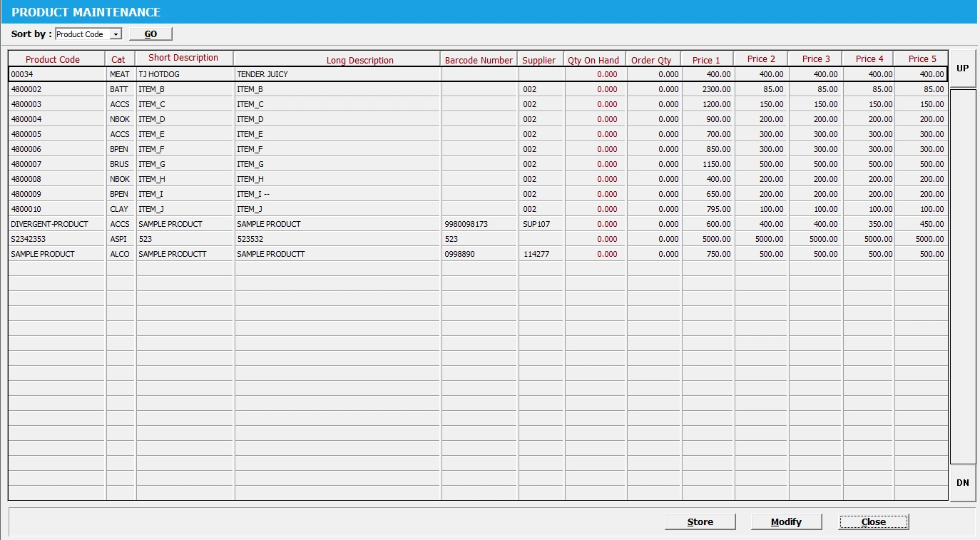Screen dimensions: 980x540
Task: Click the CLAY category cell
Action: pos(121,209)
